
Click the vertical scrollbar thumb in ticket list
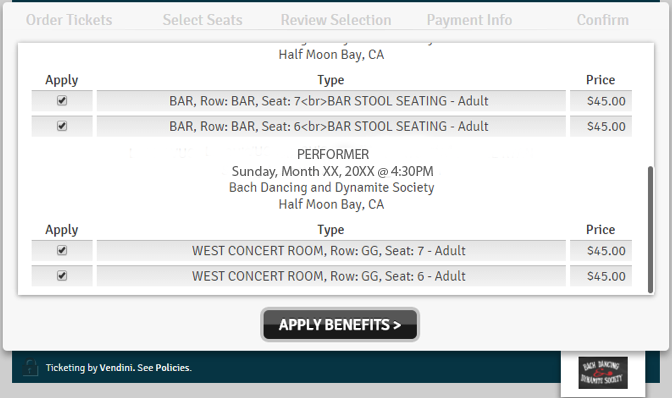tap(650, 230)
